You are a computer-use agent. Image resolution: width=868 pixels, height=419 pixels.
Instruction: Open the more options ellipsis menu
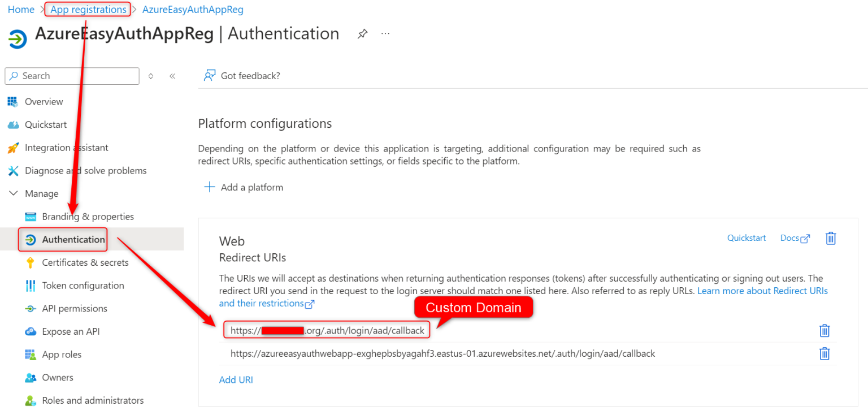coord(385,33)
